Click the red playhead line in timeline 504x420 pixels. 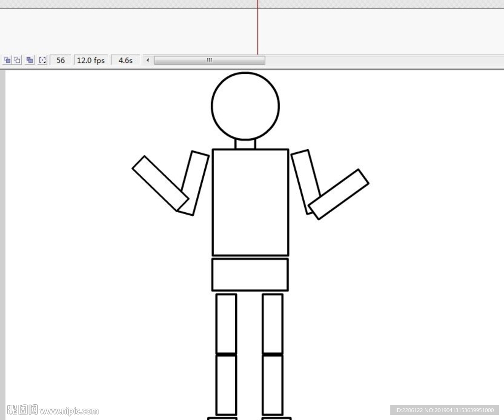tap(257, 30)
